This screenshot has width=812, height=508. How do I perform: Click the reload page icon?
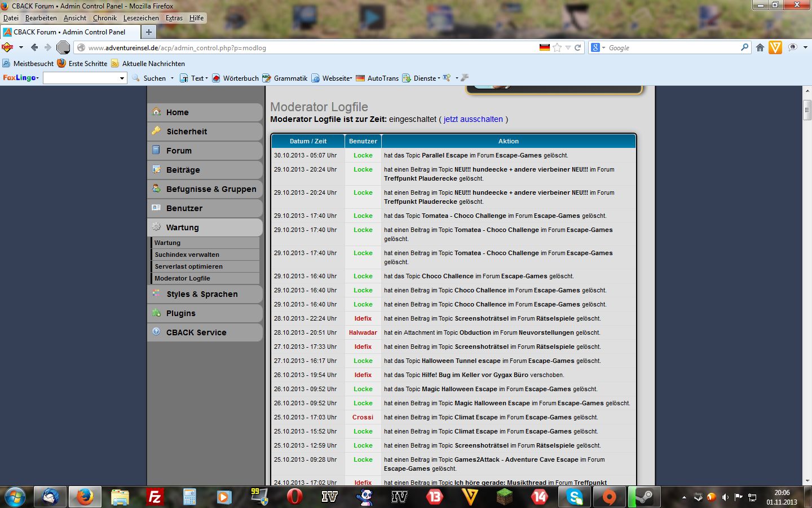(x=577, y=48)
